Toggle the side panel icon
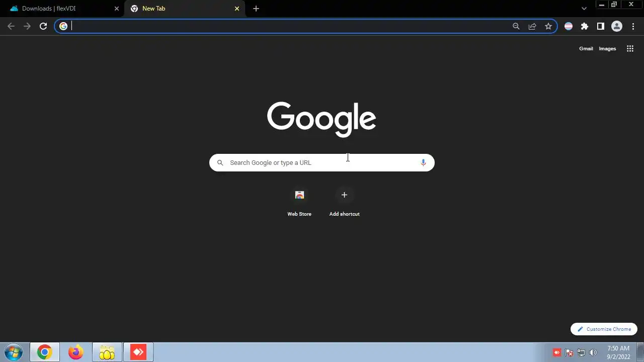The width and height of the screenshot is (644, 362). [601, 26]
